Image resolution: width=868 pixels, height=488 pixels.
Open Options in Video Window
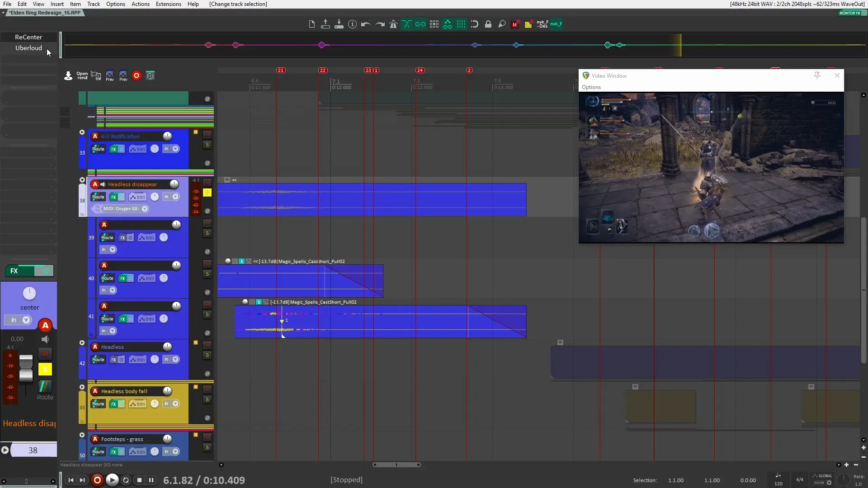(x=591, y=87)
